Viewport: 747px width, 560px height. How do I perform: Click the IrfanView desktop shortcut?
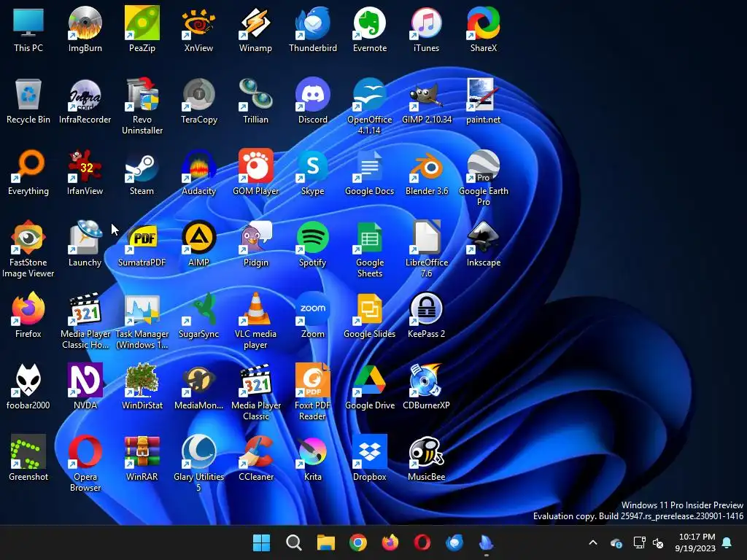[85, 166]
